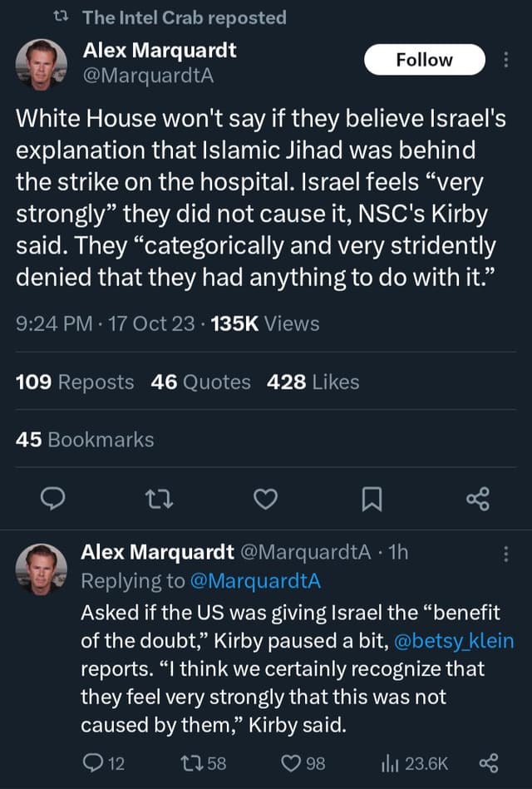Bookmark the main tweet

click(x=372, y=499)
